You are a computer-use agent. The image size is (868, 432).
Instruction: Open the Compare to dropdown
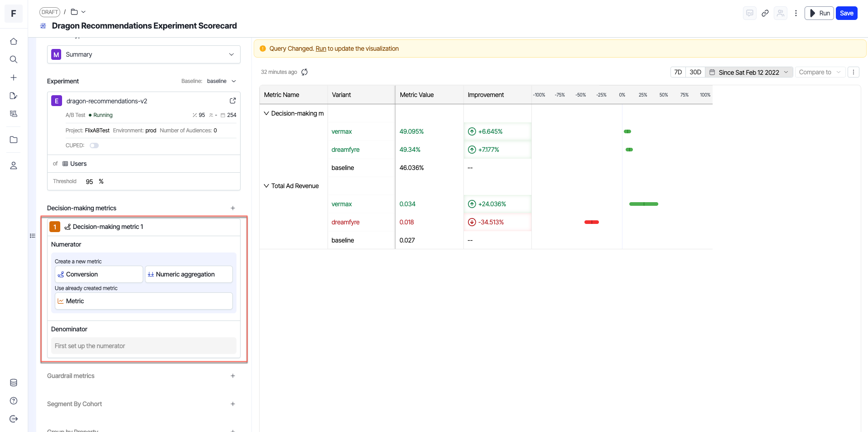pos(820,72)
